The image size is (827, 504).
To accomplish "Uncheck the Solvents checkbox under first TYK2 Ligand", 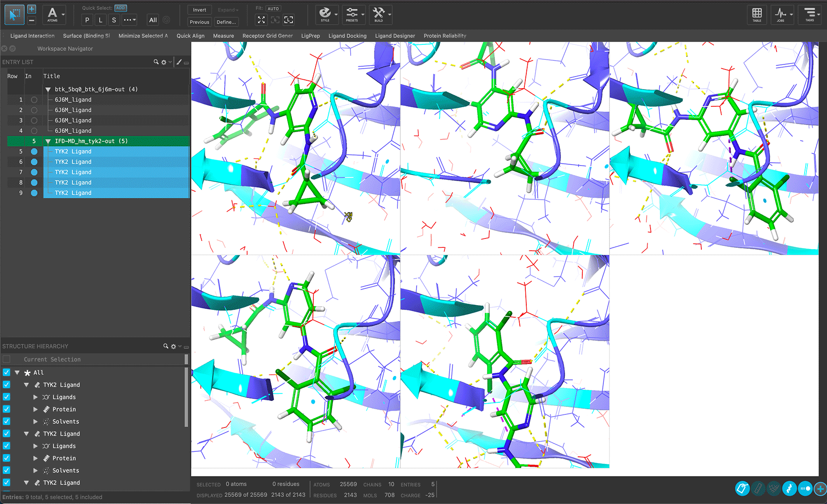I will coord(7,421).
